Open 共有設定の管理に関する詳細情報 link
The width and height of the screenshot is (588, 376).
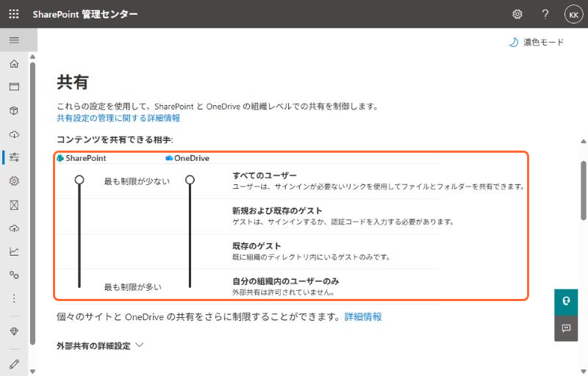[x=118, y=118]
